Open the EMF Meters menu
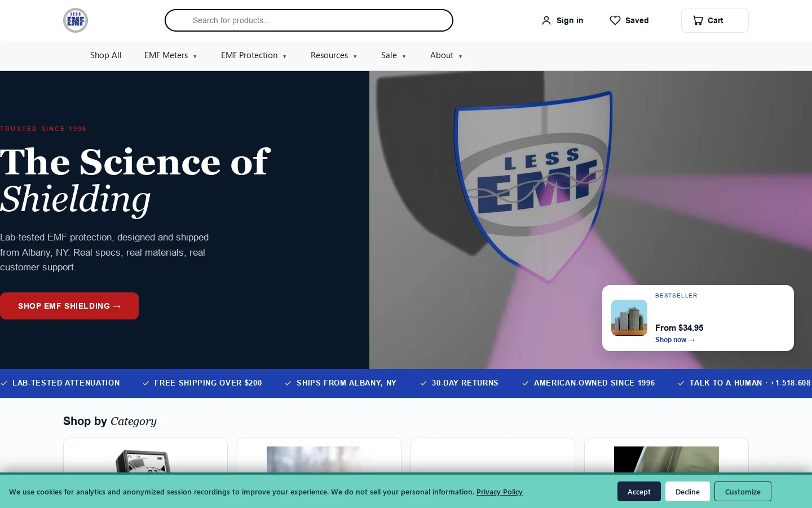The image size is (812, 508). [170, 55]
